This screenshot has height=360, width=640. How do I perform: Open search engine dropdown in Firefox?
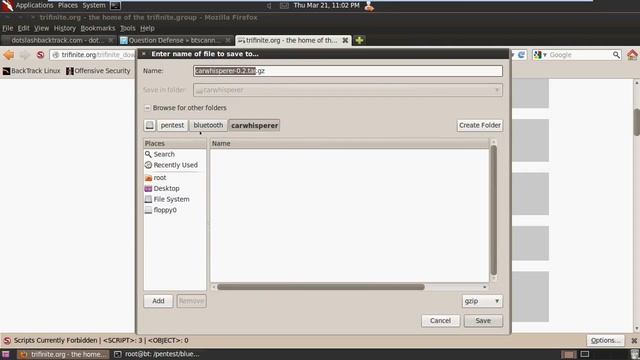click(540, 55)
